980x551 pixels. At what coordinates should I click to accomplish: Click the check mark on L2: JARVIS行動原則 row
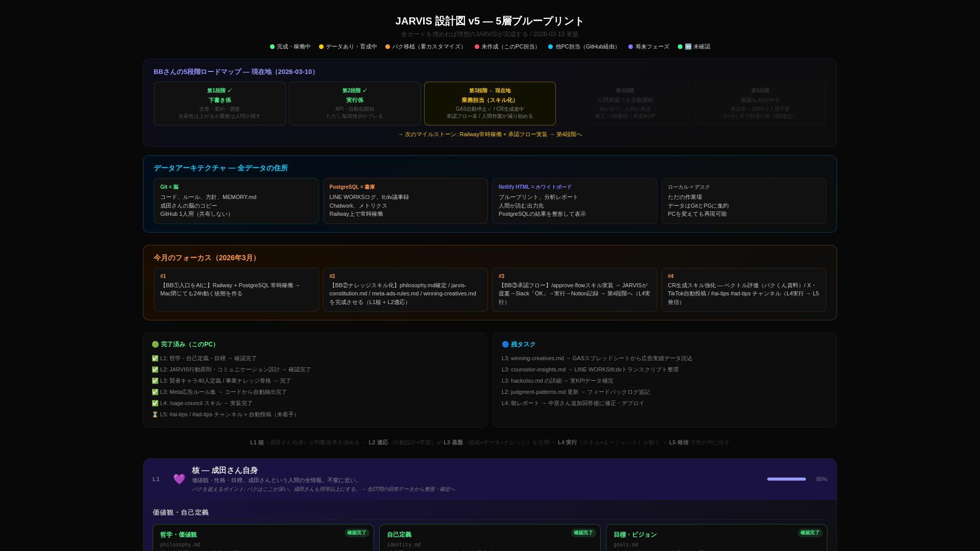pyautogui.click(x=155, y=370)
